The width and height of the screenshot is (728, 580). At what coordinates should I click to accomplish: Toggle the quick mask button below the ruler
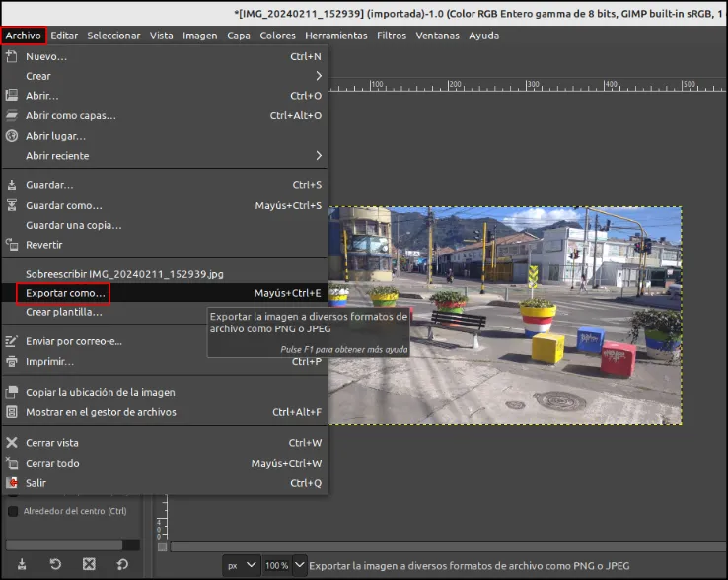pos(162,546)
